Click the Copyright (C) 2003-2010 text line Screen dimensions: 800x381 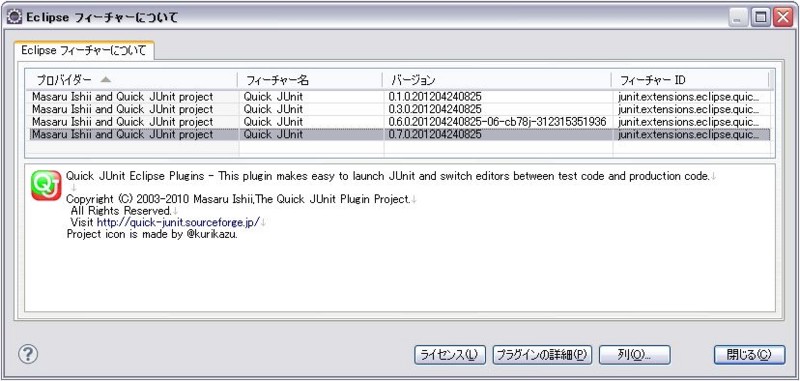click(x=238, y=199)
